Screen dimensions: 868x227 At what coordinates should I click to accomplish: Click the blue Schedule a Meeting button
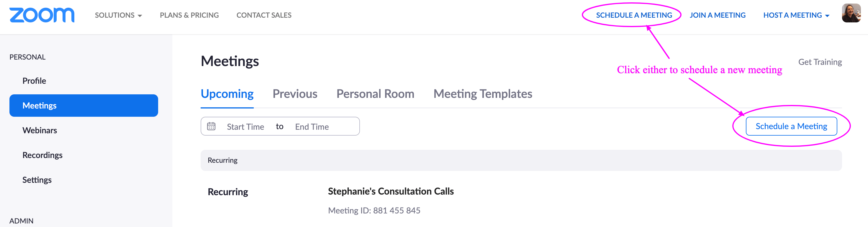pyautogui.click(x=792, y=126)
